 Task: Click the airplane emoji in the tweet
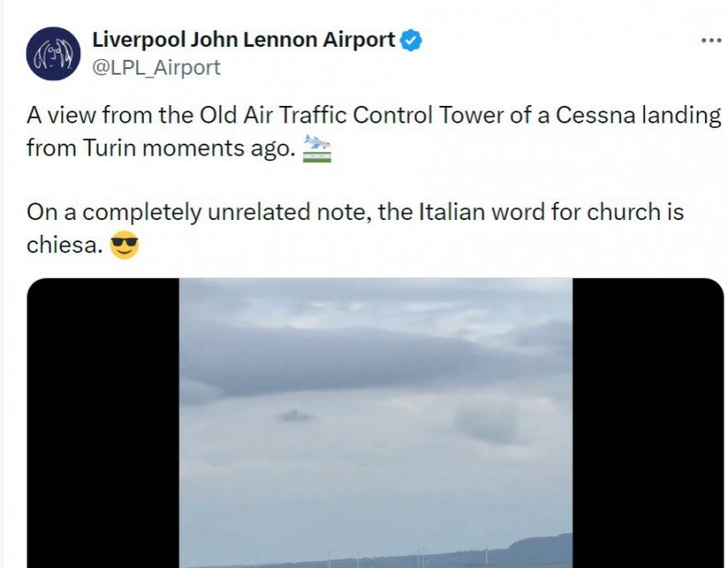click(x=316, y=146)
